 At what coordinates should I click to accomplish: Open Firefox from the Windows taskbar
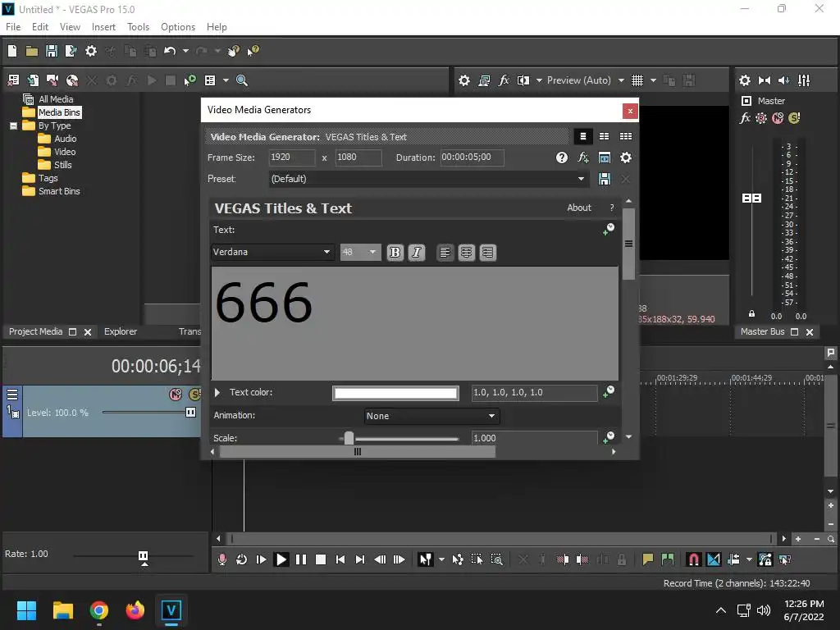[x=135, y=610]
